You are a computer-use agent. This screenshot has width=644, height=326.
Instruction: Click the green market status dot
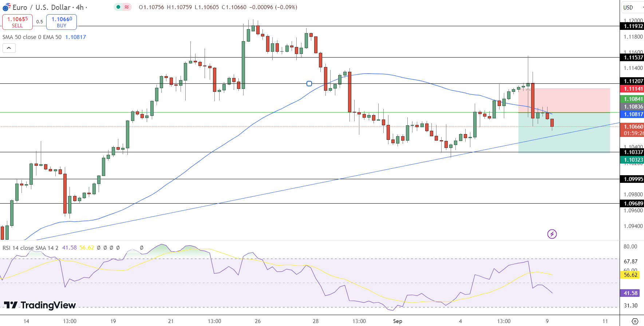pyautogui.click(x=118, y=7)
